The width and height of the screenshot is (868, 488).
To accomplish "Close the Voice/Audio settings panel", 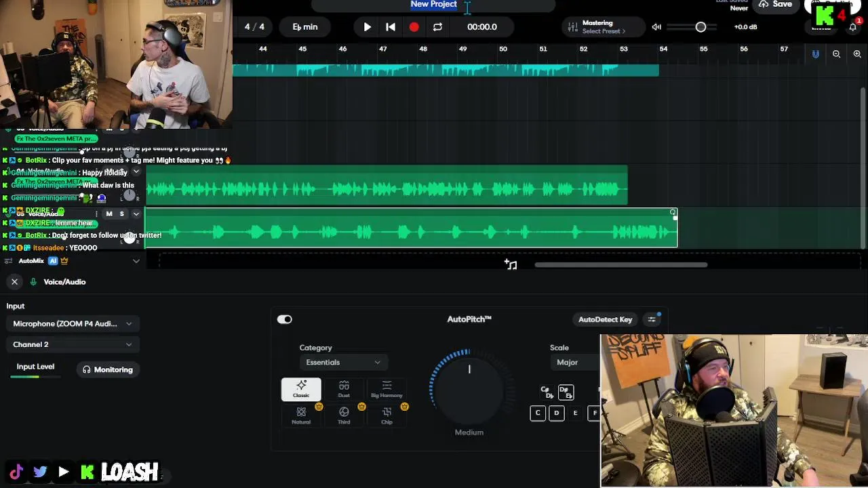I will point(14,281).
